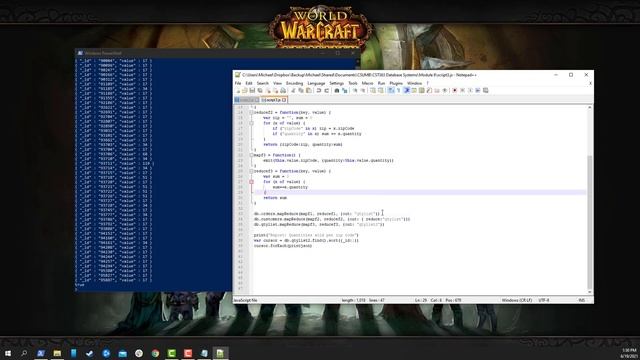Toggle synchronized vertical scrolling

(x=372, y=90)
